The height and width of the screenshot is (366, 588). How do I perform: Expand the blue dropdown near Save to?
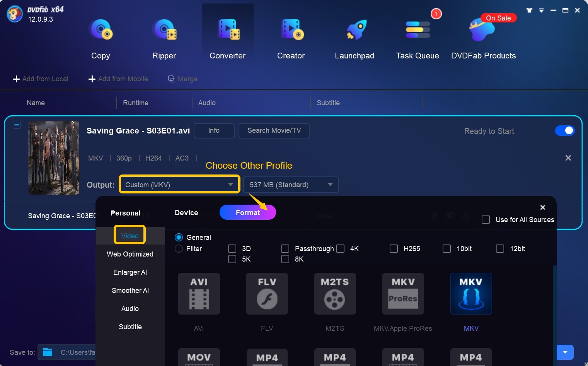click(x=565, y=352)
